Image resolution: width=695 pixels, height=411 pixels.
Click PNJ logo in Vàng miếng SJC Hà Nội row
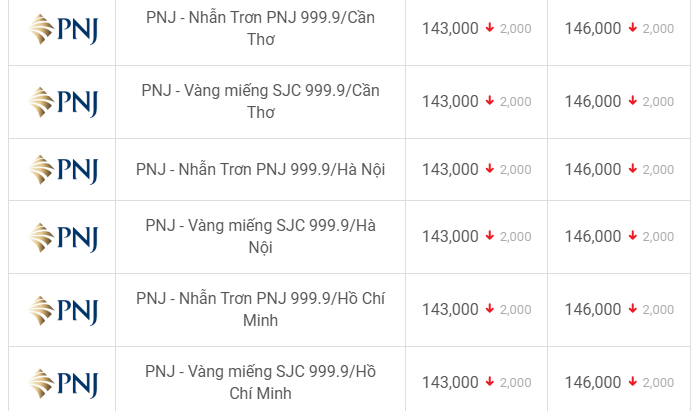(x=62, y=237)
